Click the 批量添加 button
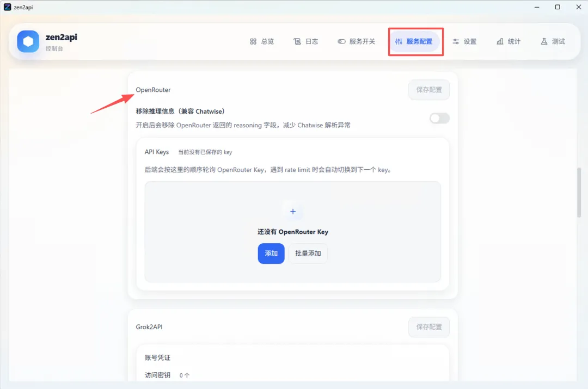588x389 pixels. (x=308, y=254)
